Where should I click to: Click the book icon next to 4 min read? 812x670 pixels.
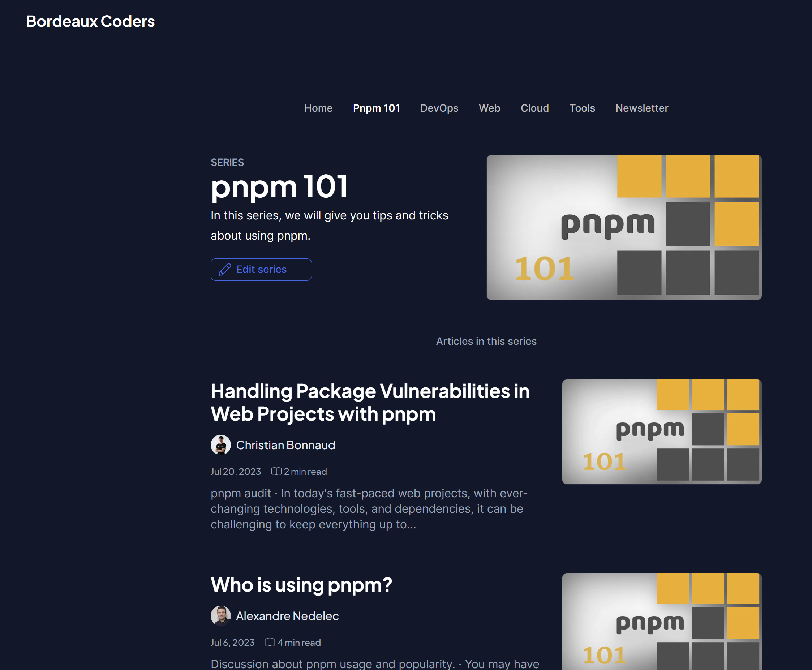(270, 642)
